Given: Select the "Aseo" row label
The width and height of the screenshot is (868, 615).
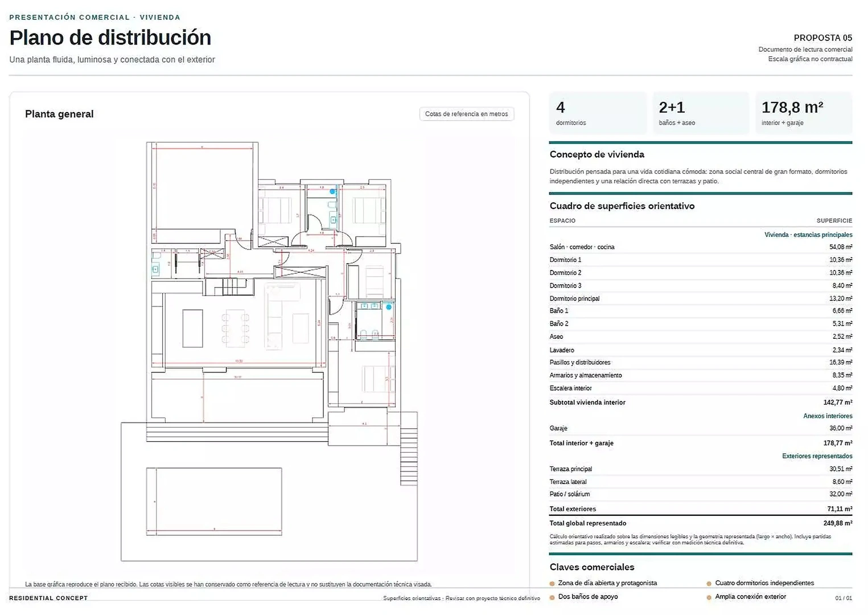Looking at the screenshot, I should click(556, 337).
